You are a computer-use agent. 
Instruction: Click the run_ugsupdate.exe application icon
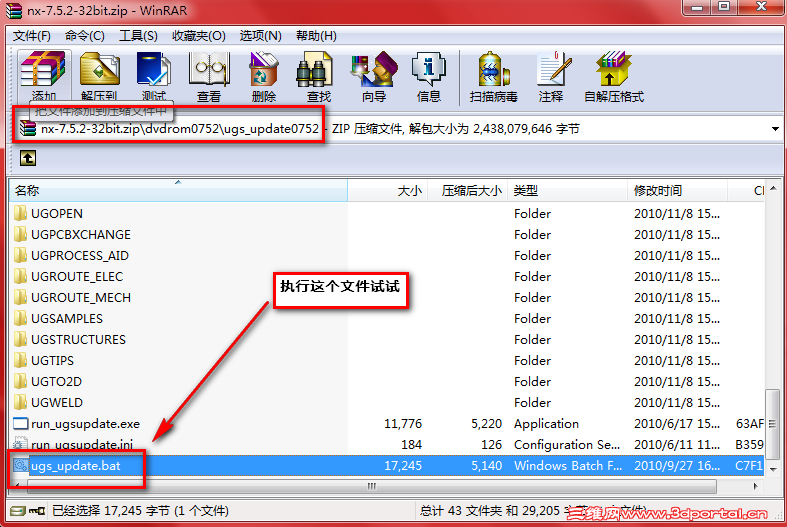(21, 424)
